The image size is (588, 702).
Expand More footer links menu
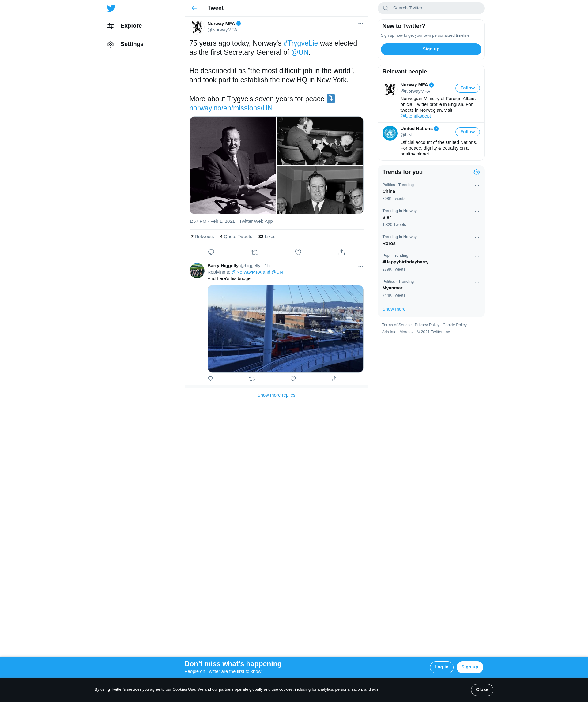[x=406, y=332]
